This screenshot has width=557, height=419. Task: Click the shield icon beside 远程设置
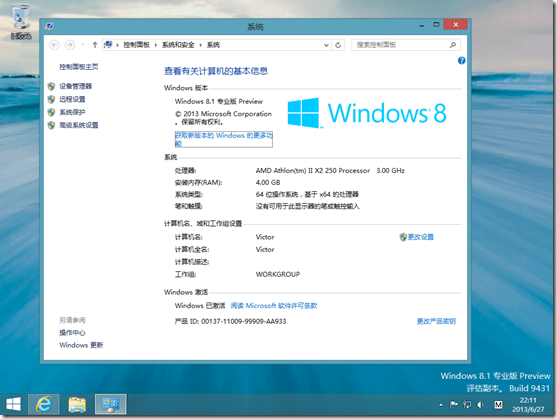click(52, 99)
